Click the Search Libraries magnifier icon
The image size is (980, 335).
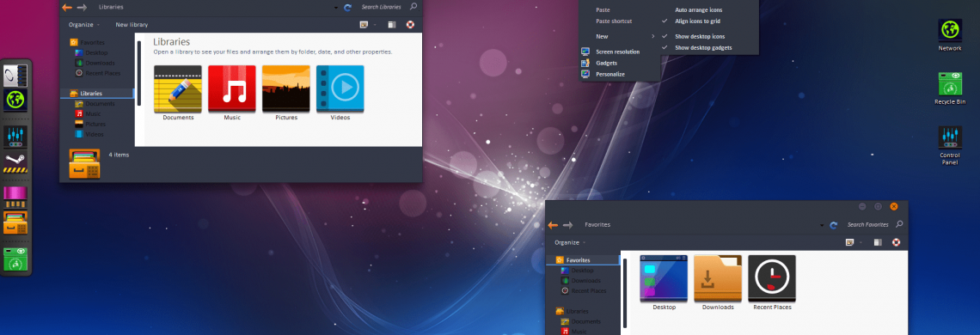413,7
